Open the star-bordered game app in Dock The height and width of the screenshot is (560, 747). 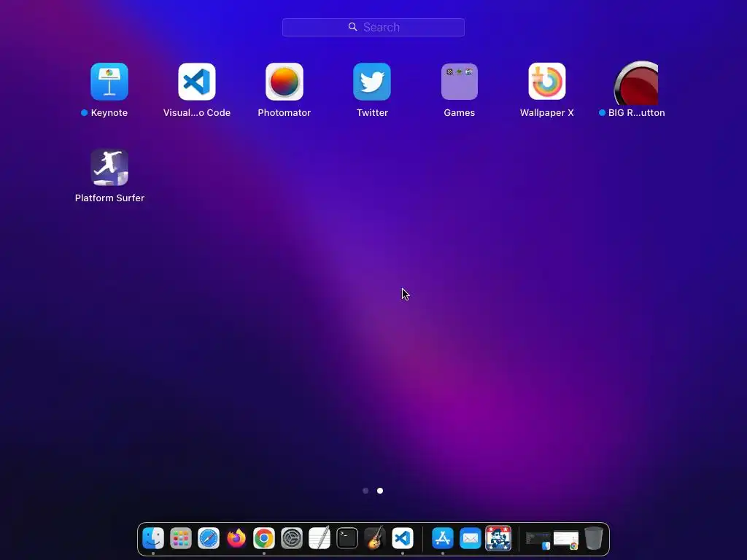click(498, 539)
